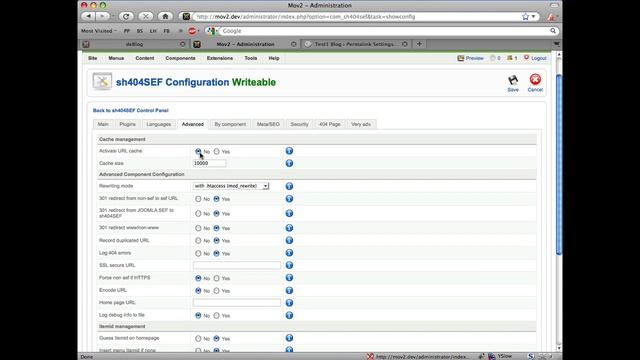Reload the current page
Viewport: 640px width, 360px height.
[x=126, y=16]
